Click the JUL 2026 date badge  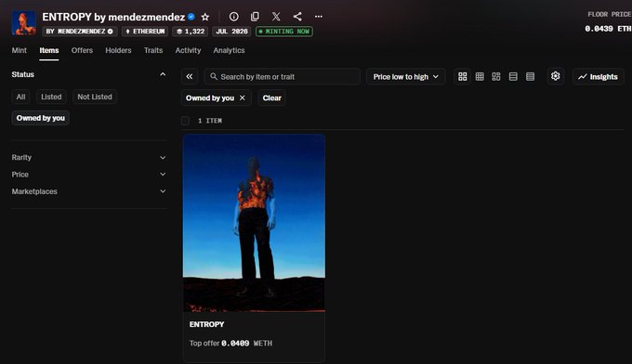pos(231,32)
